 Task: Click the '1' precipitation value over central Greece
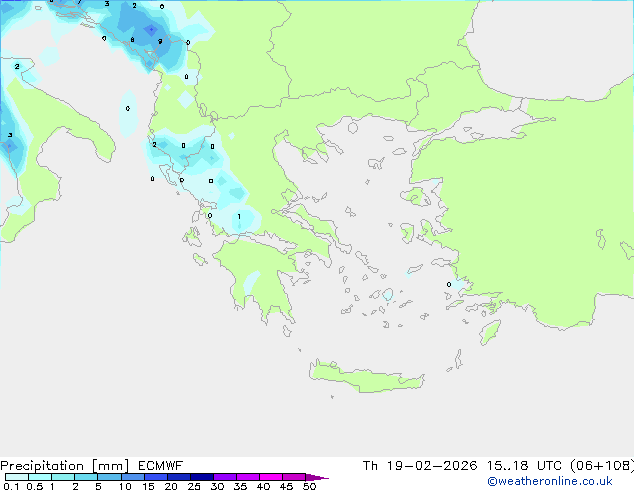[239, 217]
